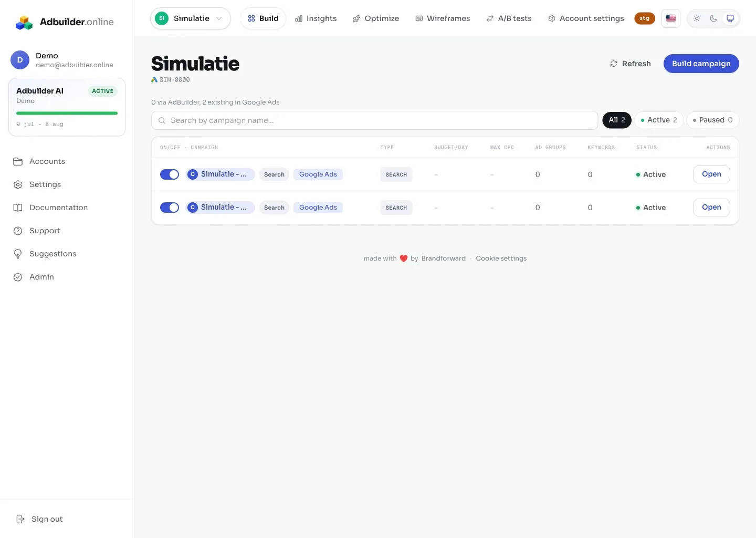Open the first Simulatie campaign
Viewport: 756px width, 538px height.
[711, 174]
